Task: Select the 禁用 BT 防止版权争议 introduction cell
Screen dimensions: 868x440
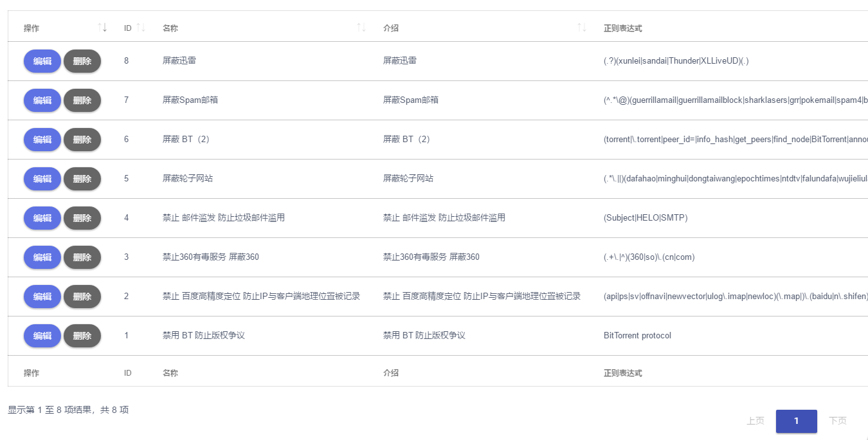Action: 424,335
